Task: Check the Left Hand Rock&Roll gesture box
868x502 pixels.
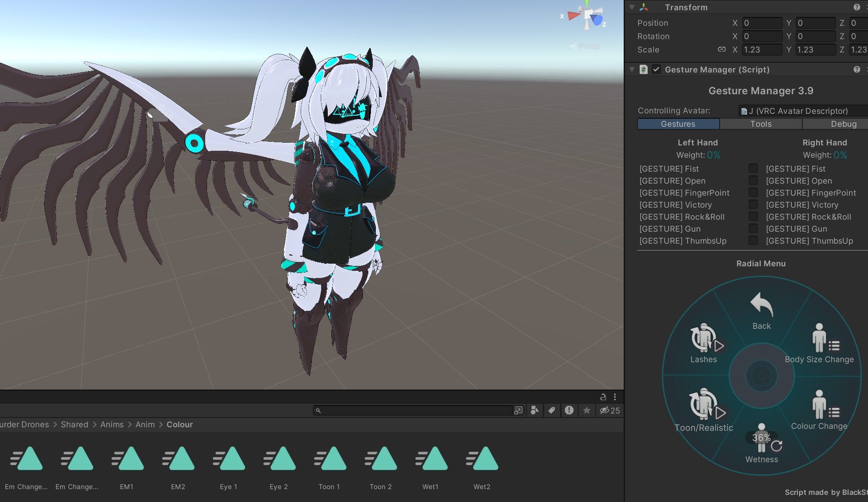Action: (753, 217)
